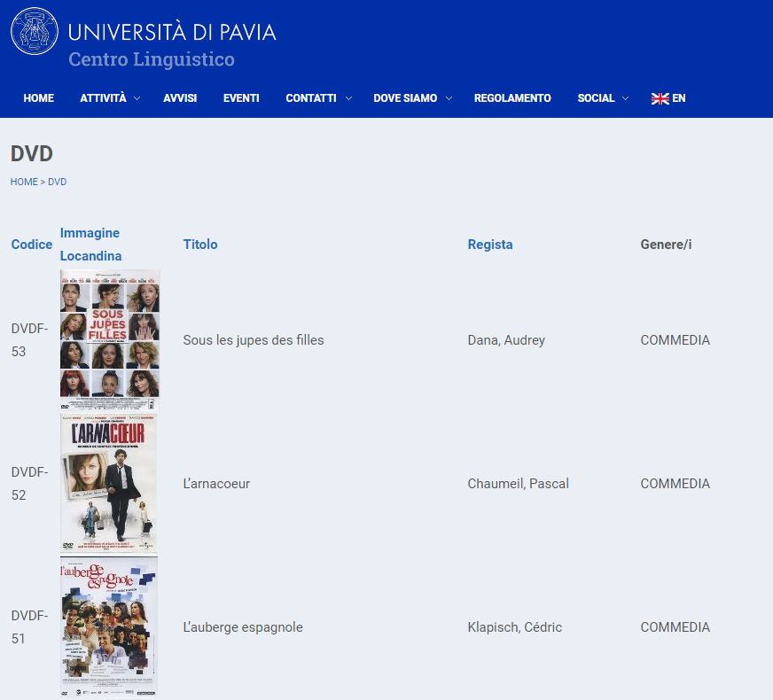Expand the Dove Siamo dropdown chevron
Image resolution: width=773 pixels, height=700 pixels.
click(449, 98)
